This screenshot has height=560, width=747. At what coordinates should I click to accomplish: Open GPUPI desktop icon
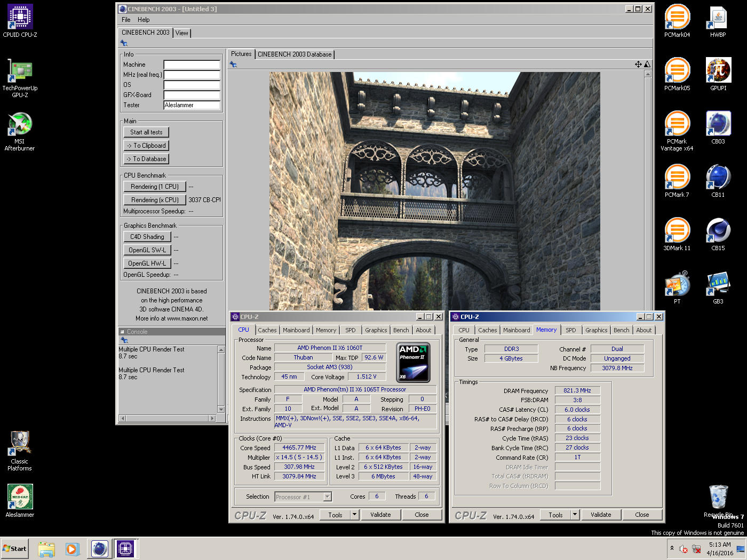(718, 75)
